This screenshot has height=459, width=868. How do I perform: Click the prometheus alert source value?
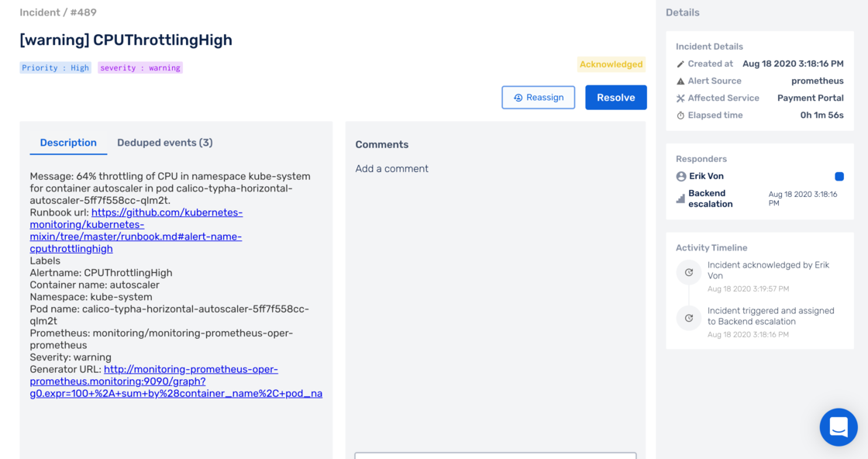pos(817,81)
